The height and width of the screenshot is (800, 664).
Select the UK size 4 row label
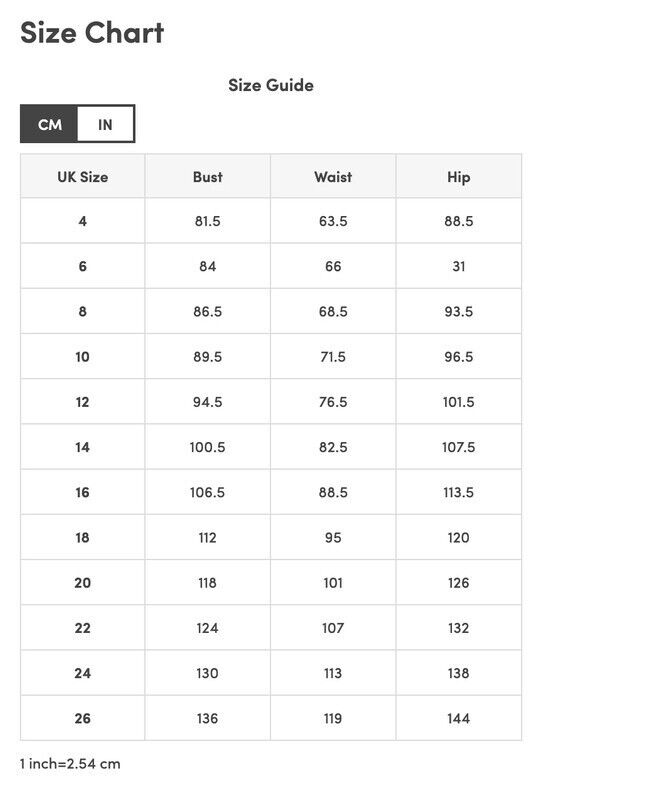coord(82,221)
